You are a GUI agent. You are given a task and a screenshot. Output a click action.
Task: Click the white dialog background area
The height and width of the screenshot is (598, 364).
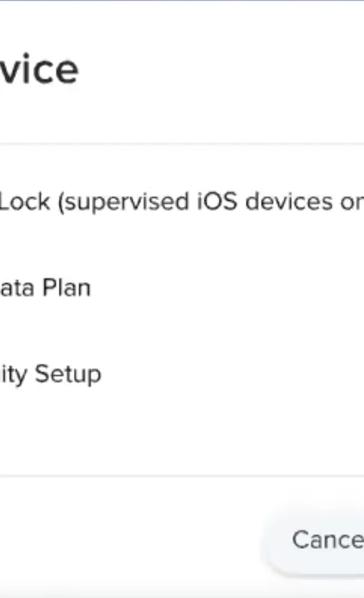click(182, 432)
